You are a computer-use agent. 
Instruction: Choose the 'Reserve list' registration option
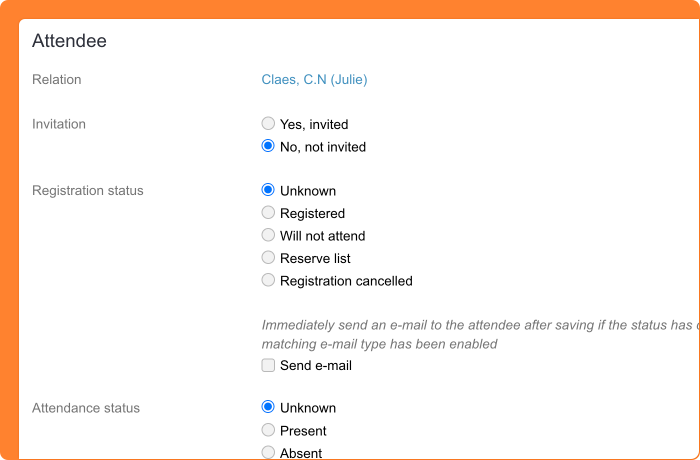pyautogui.click(x=268, y=258)
